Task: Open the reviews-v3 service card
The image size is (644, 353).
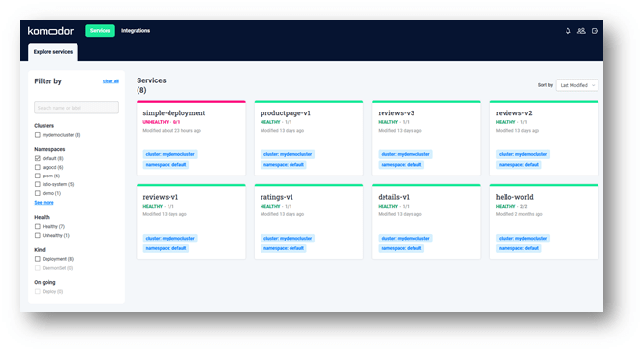Action: [426, 139]
